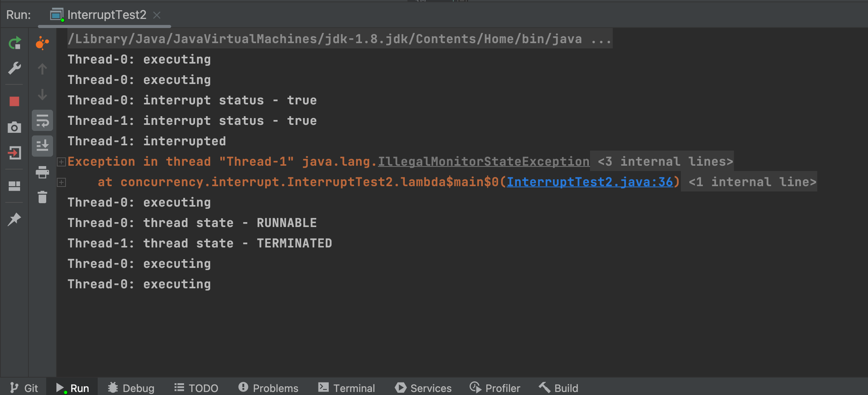This screenshot has width=868, height=395.
Task: Click the '<1 internal line>' folded text
Action: [752, 182]
